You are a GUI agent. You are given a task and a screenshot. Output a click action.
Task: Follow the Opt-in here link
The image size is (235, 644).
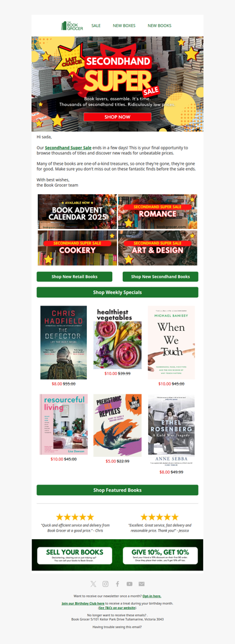click(152, 596)
